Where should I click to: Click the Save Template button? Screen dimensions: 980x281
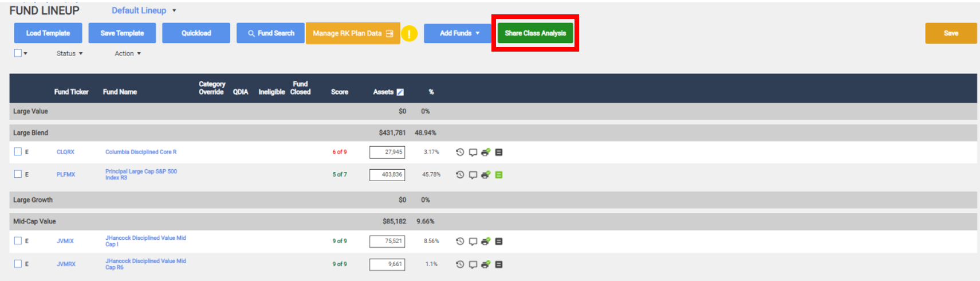tap(122, 33)
